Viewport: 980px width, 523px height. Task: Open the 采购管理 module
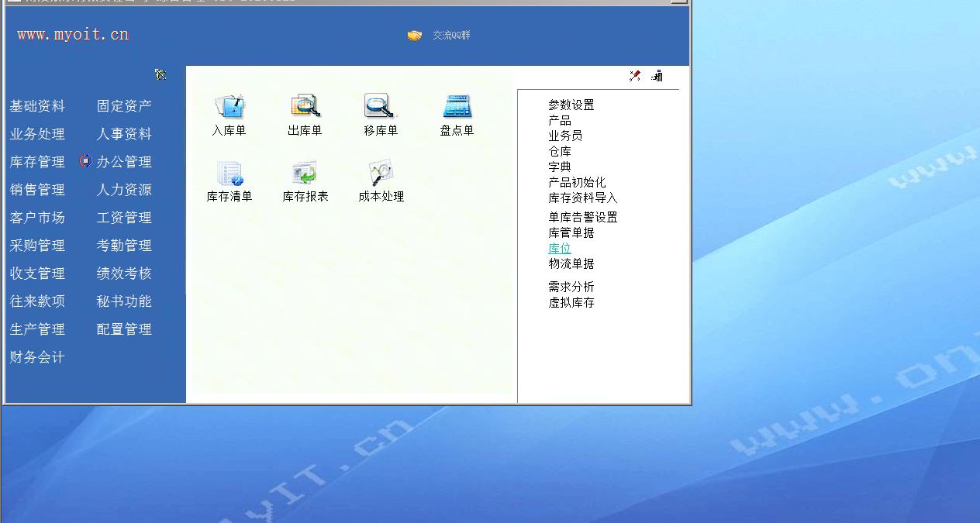pyautogui.click(x=37, y=246)
